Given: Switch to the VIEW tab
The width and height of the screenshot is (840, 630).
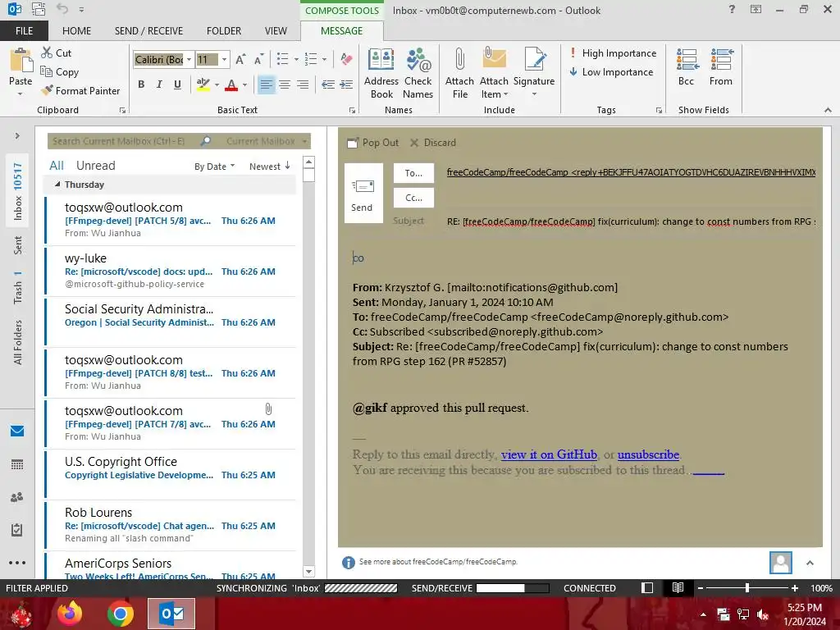Looking at the screenshot, I should point(276,31).
